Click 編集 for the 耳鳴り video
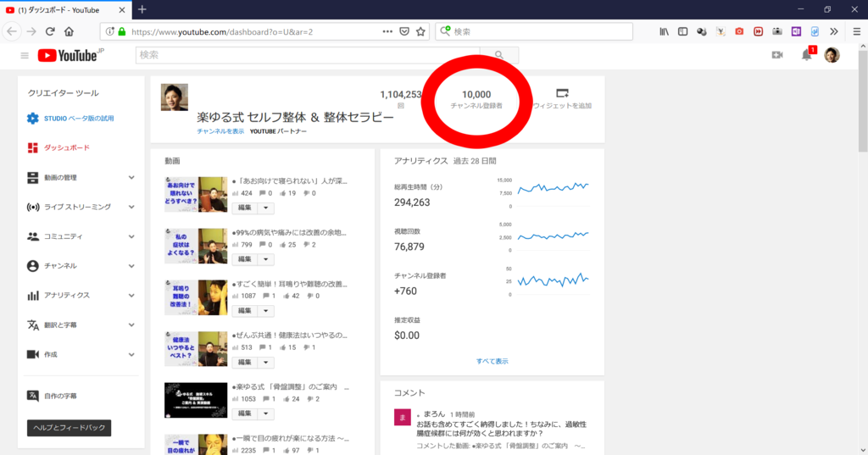 [x=245, y=310]
